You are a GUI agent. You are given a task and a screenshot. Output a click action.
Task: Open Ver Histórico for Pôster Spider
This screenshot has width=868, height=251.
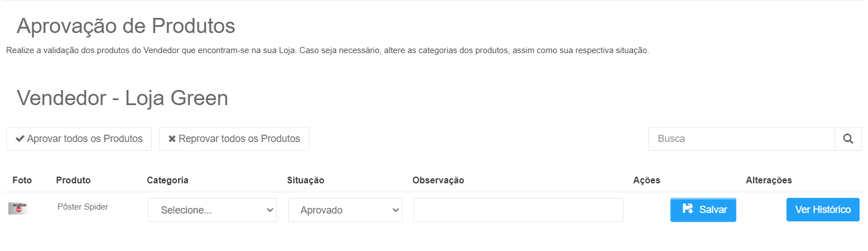click(823, 210)
